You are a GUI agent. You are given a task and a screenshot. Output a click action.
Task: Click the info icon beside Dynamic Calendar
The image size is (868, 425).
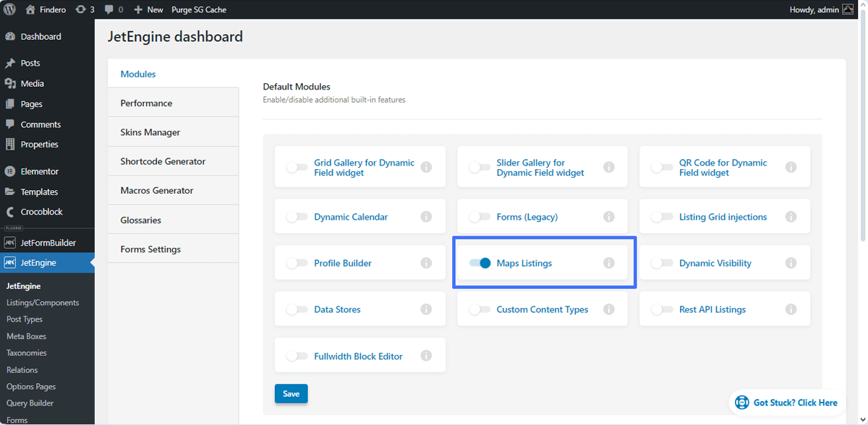[x=426, y=217]
